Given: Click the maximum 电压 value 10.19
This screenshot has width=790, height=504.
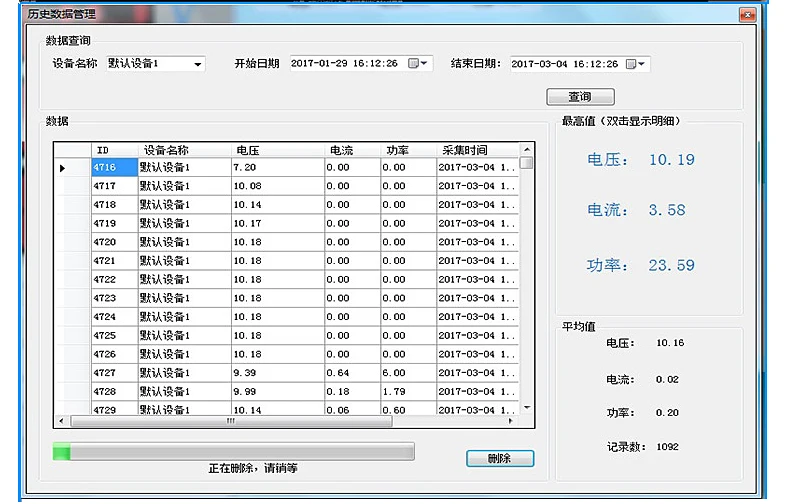Looking at the screenshot, I should [672, 160].
